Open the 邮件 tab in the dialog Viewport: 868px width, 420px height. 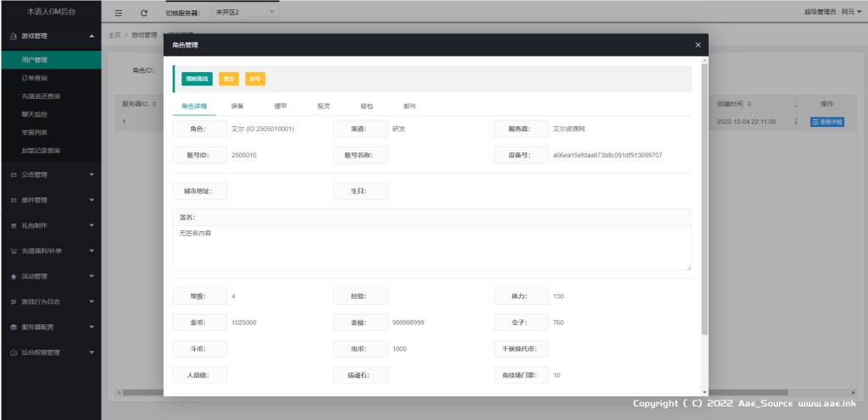pyautogui.click(x=409, y=106)
